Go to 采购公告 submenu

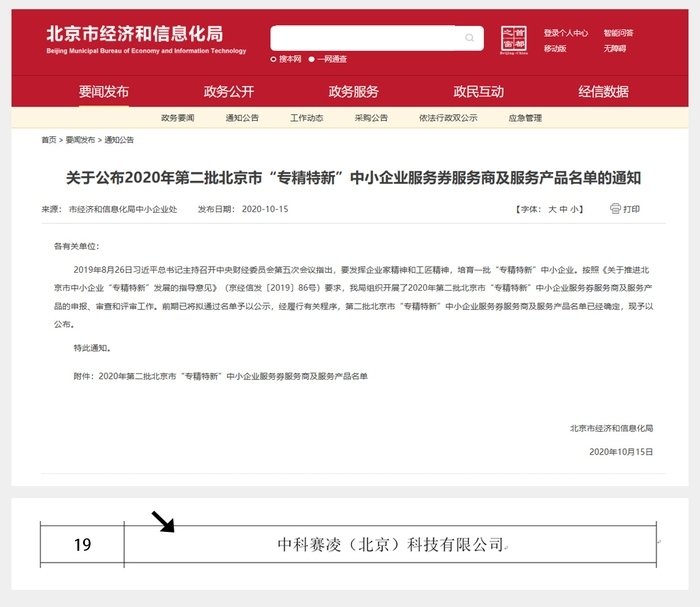click(371, 118)
